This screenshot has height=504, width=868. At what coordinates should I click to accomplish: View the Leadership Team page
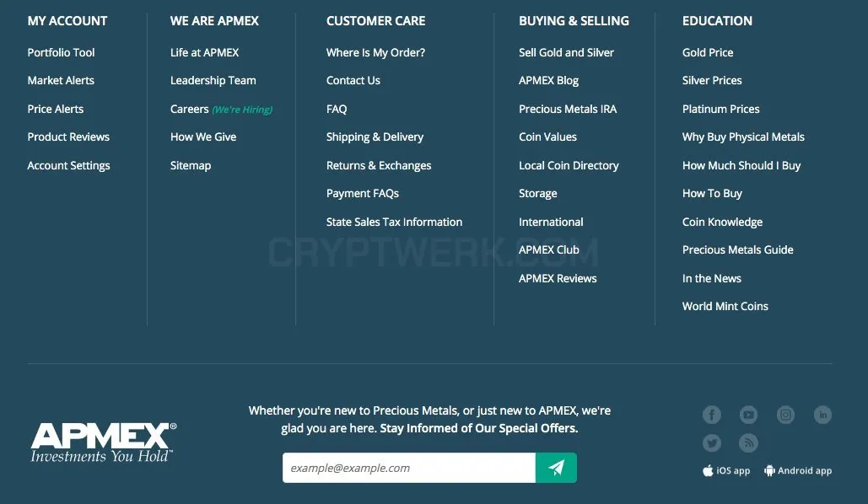click(x=213, y=80)
